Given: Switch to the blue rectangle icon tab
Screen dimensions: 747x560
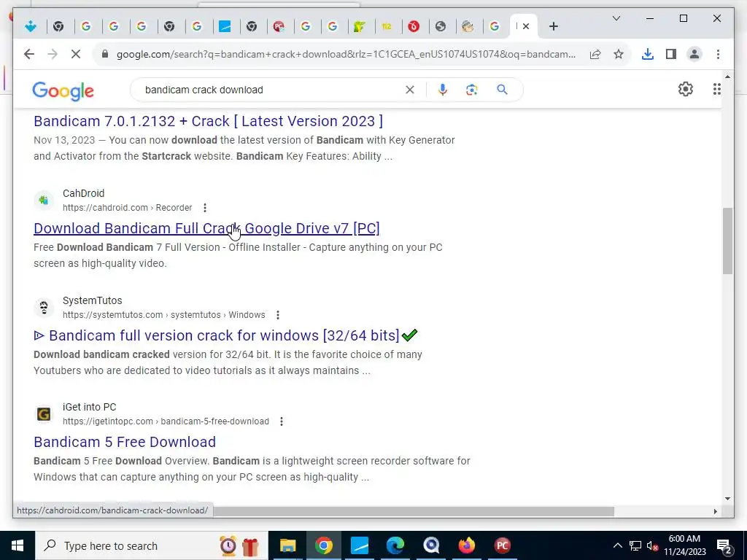Looking at the screenshot, I should pyautogui.click(x=225, y=27).
